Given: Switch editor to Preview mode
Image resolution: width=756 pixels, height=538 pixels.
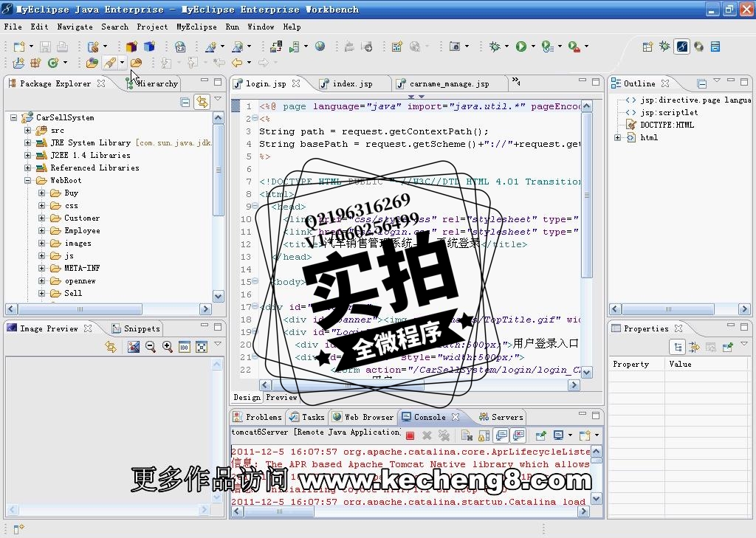Looking at the screenshot, I should pyautogui.click(x=281, y=397).
